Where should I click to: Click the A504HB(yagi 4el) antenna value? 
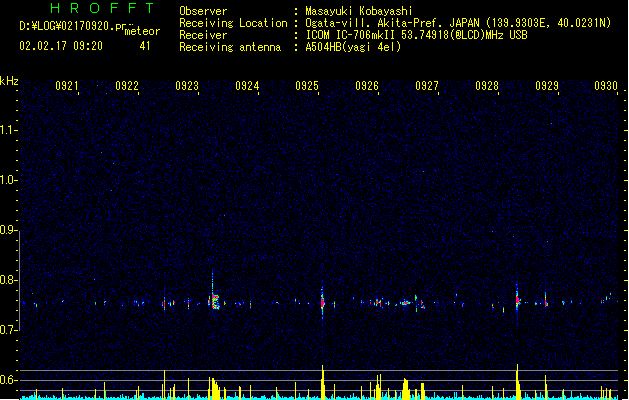[x=353, y=47]
